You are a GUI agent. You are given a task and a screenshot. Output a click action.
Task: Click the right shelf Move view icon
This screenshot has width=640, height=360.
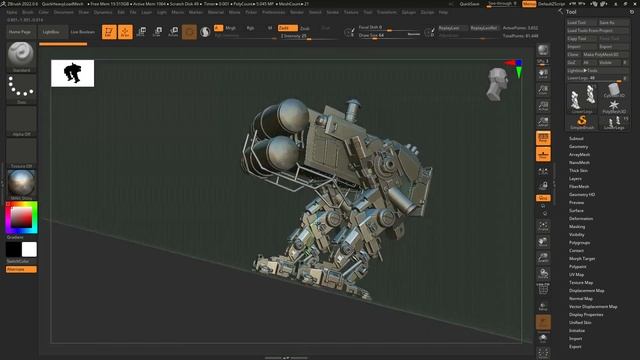tap(543, 242)
